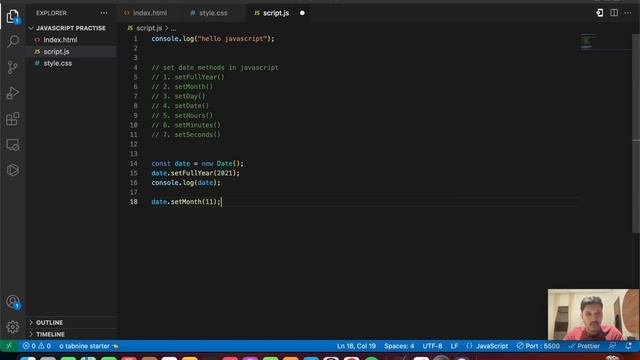The width and height of the screenshot is (640, 360).
Task: Open the Extensions view
Action: (x=13, y=119)
